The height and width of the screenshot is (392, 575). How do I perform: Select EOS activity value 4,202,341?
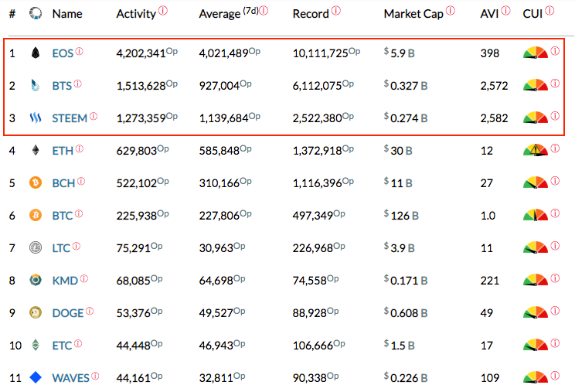141,53
